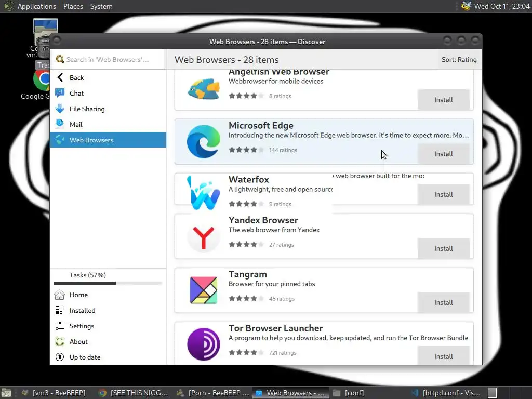Click the Home house icon
The width and height of the screenshot is (532, 399).
[60, 295]
